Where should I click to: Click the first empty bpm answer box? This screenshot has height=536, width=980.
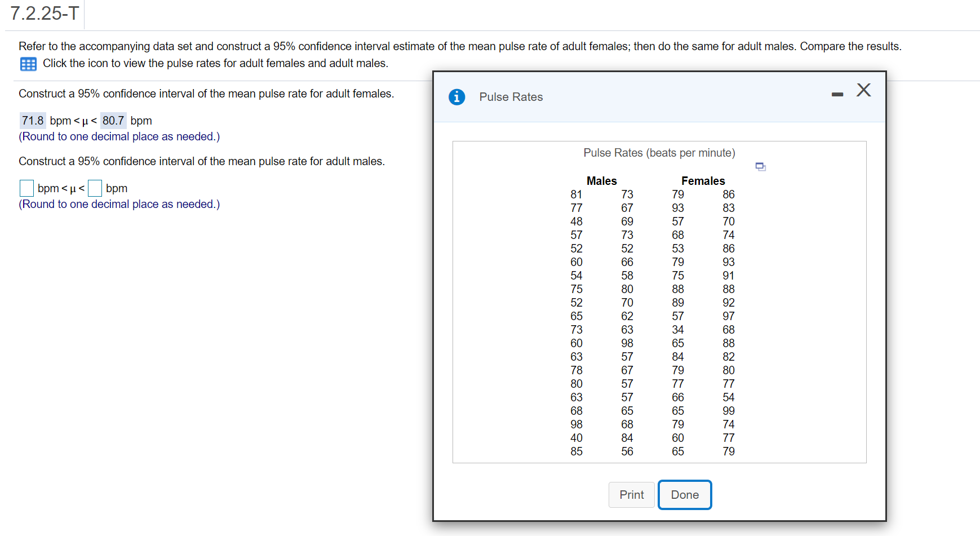tap(26, 188)
